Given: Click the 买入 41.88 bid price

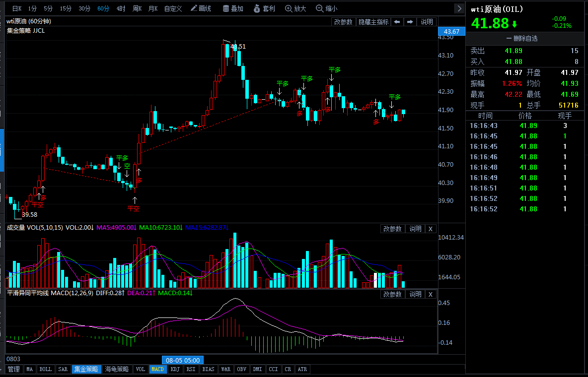Looking at the screenshot, I should tap(514, 62).
